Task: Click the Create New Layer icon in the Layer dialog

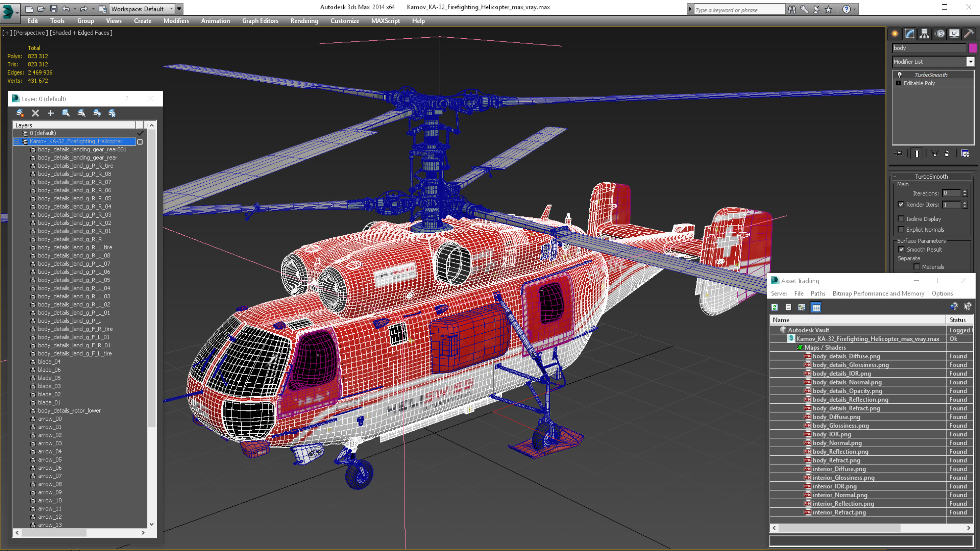Action: pyautogui.click(x=20, y=113)
